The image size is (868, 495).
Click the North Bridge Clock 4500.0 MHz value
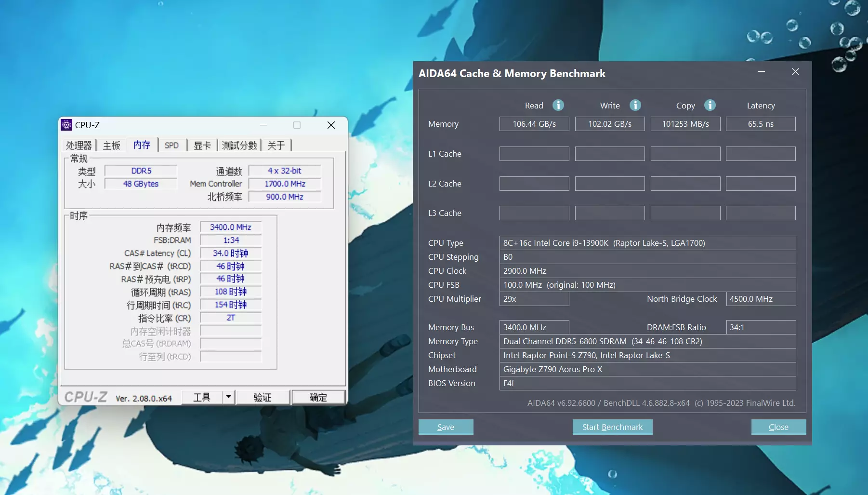pyautogui.click(x=761, y=299)
